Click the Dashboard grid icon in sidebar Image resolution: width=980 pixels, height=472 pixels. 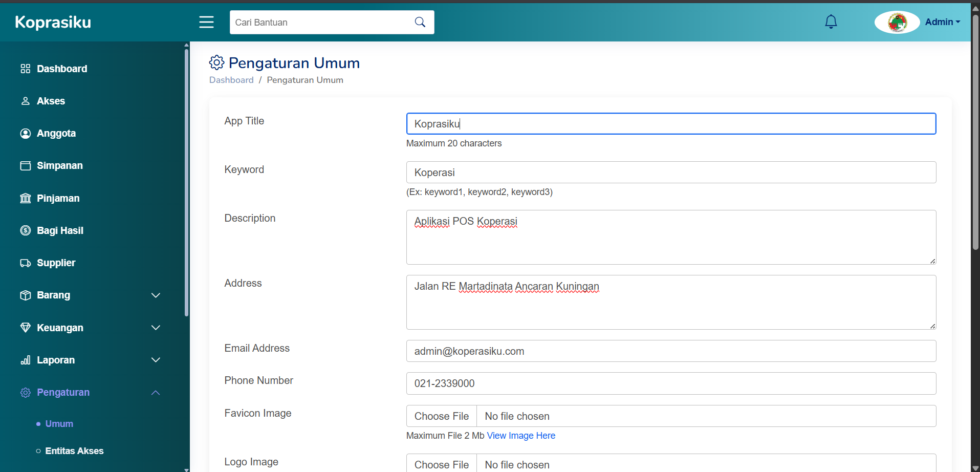pos(25,69)
